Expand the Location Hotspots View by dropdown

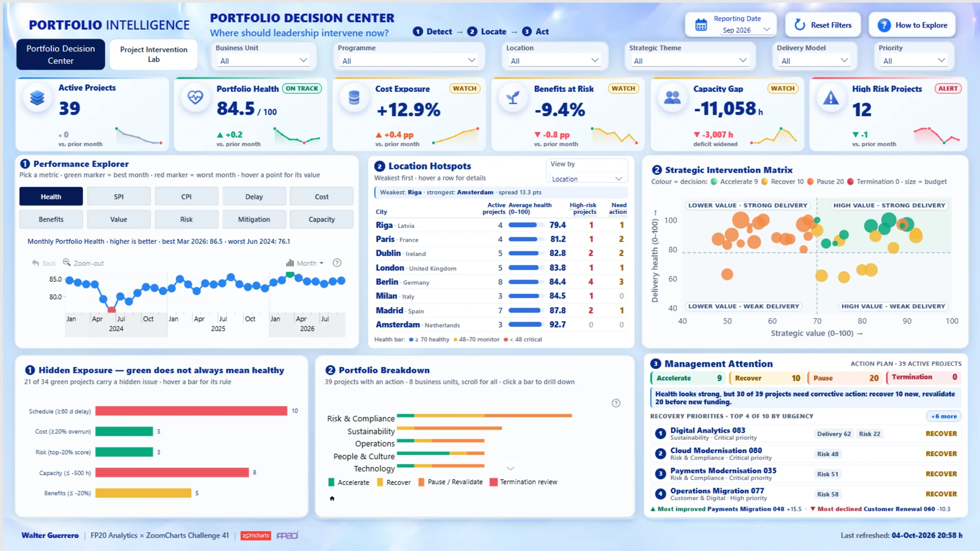pos(586,179)
